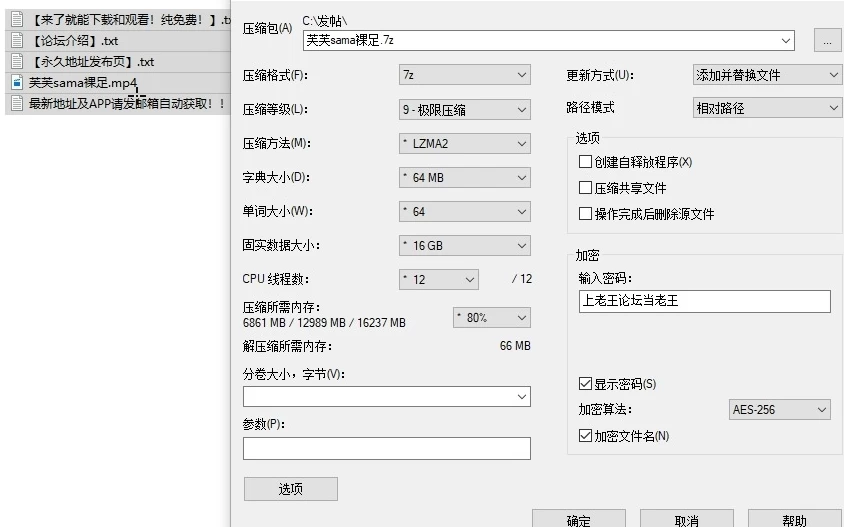Uncheck 显示密码 checkbox
The image size is (844, 527).
tap(585, 383)
